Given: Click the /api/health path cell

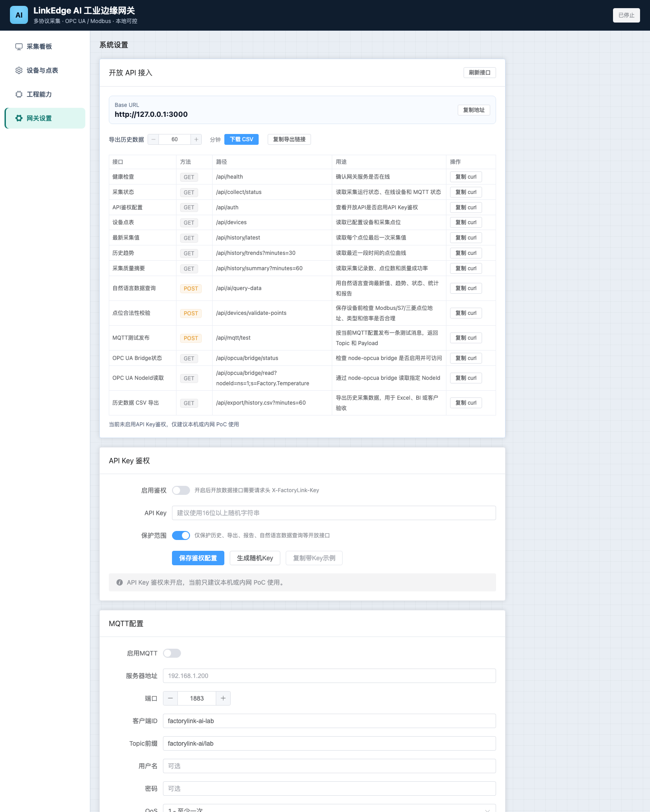Looking at the screenshot, I should coord(272,177).
